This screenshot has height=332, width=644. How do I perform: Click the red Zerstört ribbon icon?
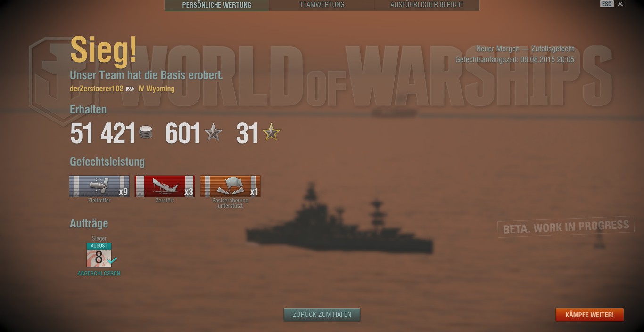pyautogui.click(x=165, y=186)
